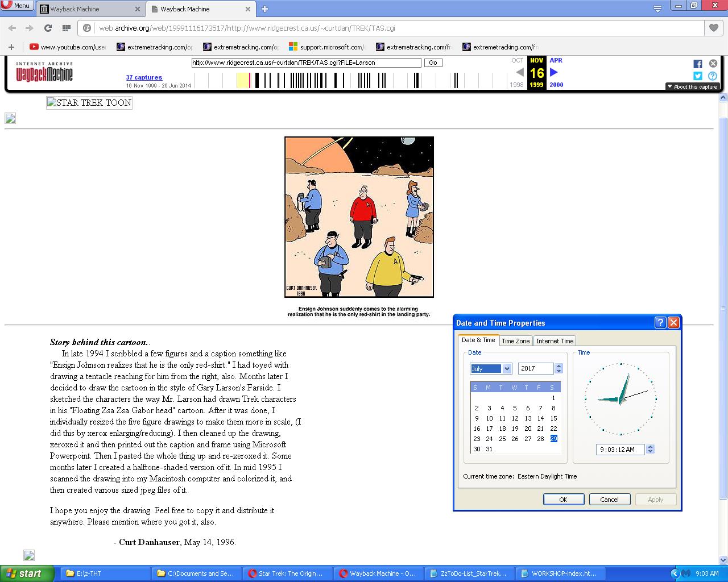728x582 pixels.
Task: Cancel the Date and Time dialog
Action: pos(609,500)
